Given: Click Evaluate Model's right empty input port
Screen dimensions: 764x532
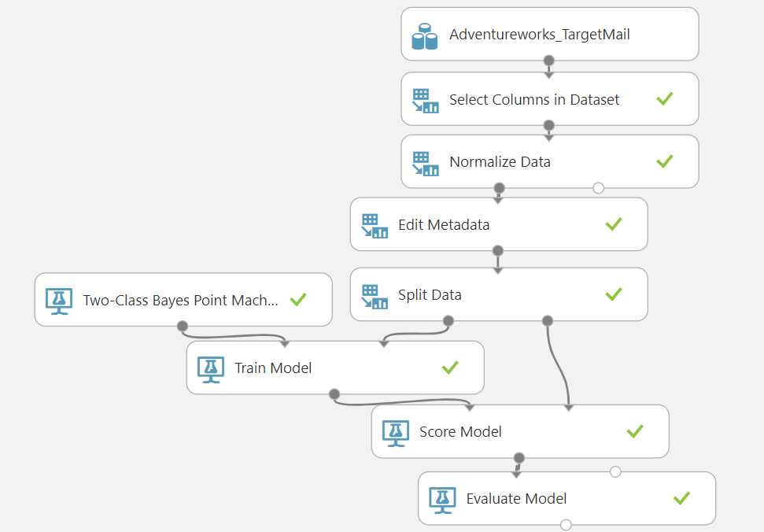Looking at the screenshot, I should click(x=615, y=471).
